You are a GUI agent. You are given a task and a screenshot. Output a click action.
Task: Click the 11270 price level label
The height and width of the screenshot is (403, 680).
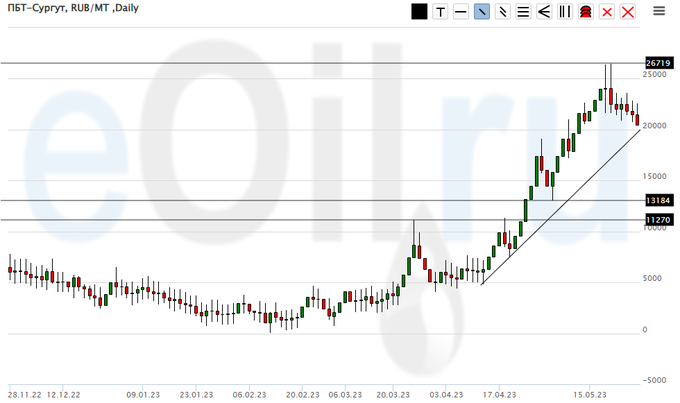[656, 219]
